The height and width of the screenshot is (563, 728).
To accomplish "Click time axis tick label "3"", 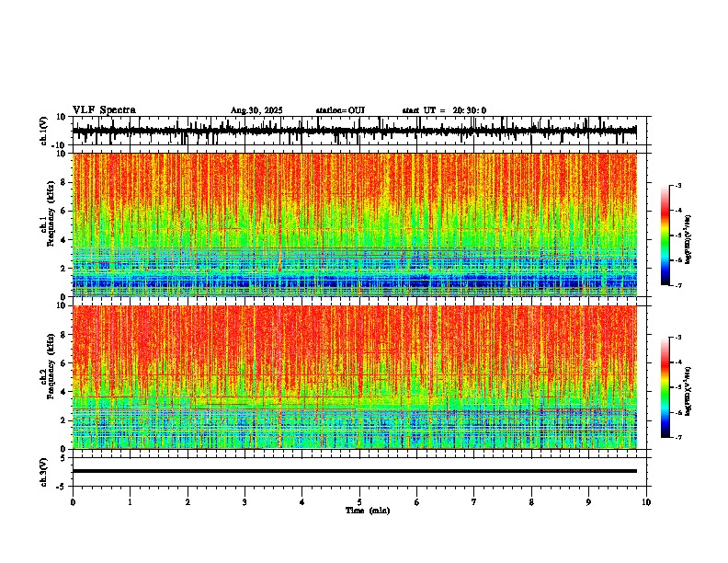I will coord(245,502).
